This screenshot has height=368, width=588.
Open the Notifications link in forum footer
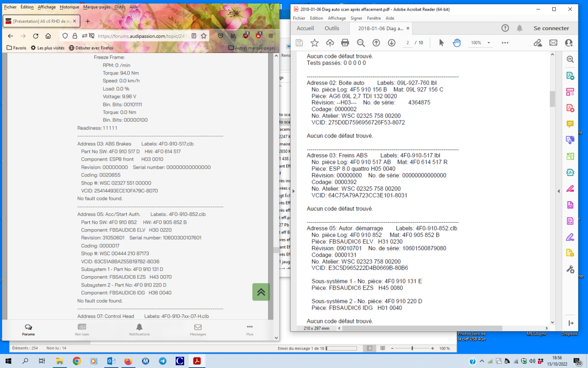point(139,329)
